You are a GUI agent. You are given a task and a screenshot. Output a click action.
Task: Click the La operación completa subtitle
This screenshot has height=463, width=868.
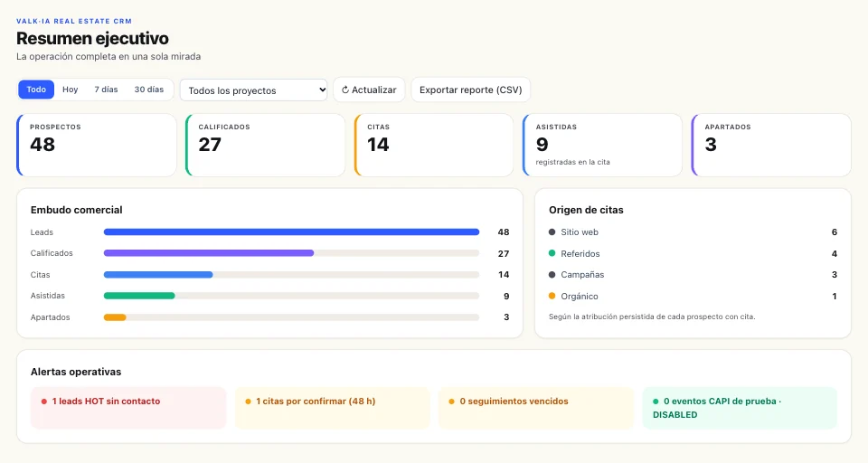tap(108, 56)
